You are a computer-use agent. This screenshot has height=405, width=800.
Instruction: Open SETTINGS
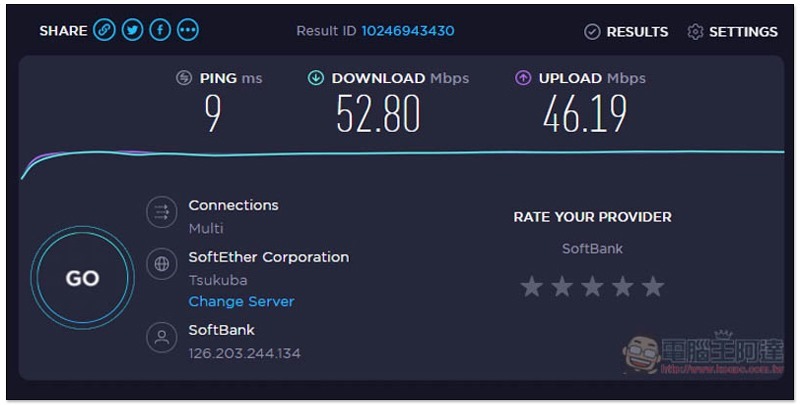[732, 32]
